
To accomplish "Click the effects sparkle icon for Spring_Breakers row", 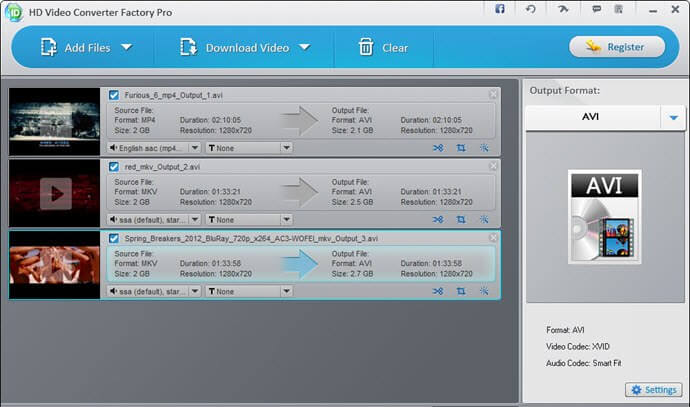I will point(484,291).
